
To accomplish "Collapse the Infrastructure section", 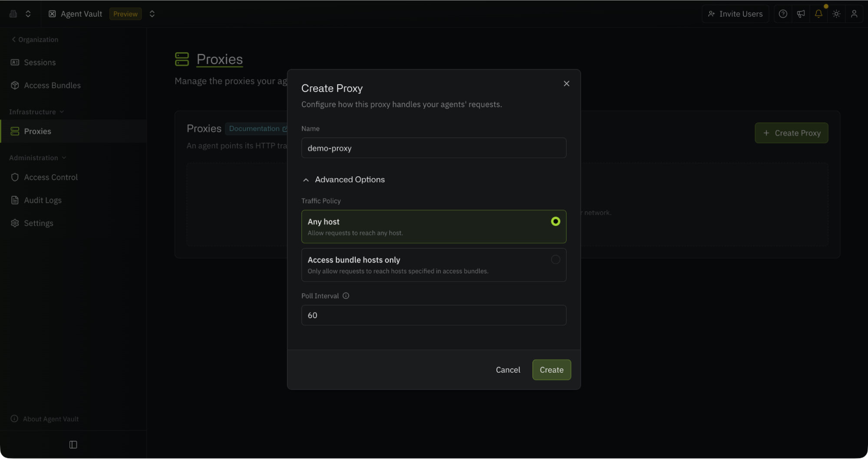I will (36, 112).
